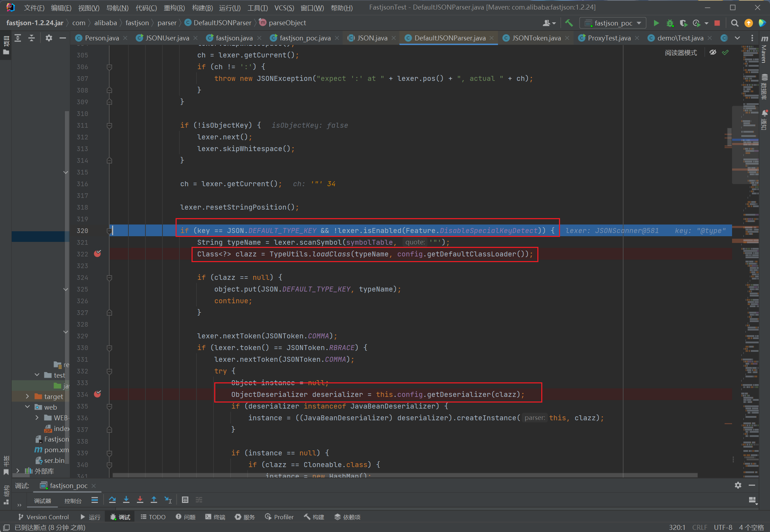Click the red Force Step Into icon

click(x=140, y=500)
